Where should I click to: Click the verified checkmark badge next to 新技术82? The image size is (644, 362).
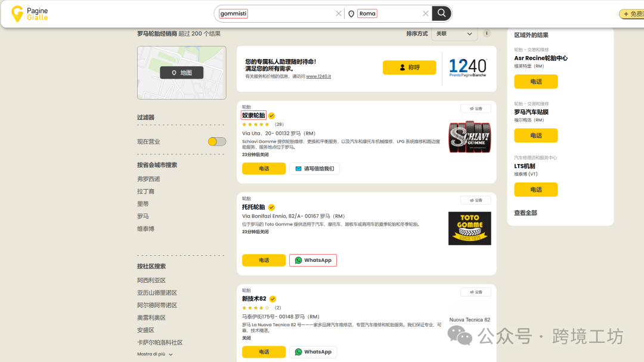coord(272,299)
